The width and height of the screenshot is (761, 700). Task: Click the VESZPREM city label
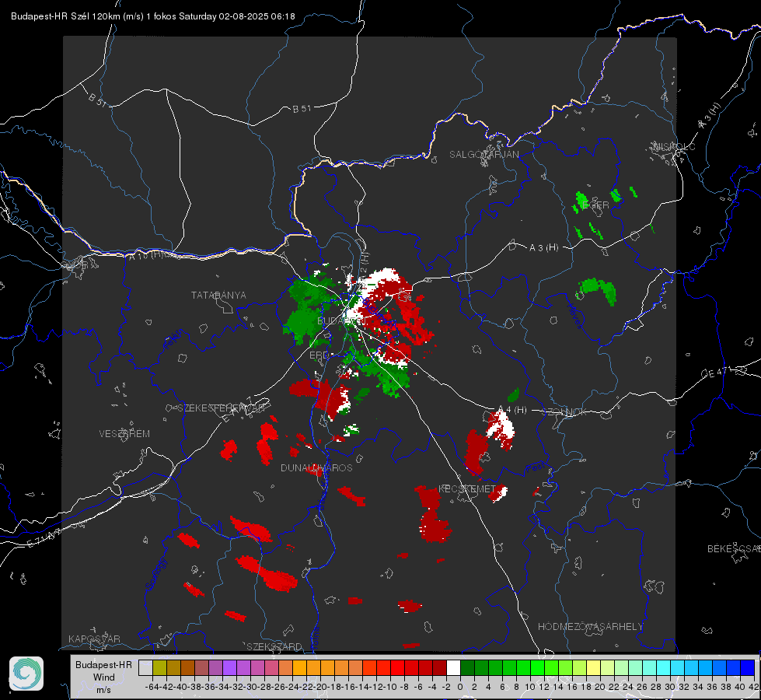124,434
